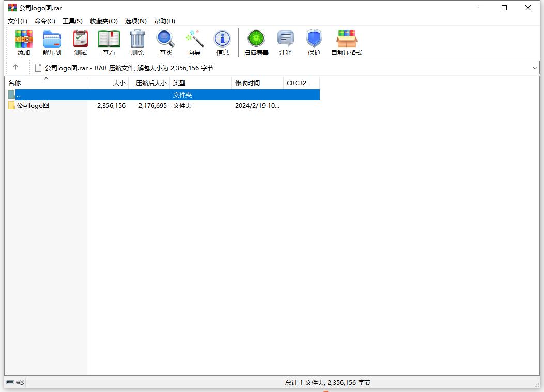Select the 公司logo图 folder row
The width and height of the screenshot is (544, 392).
click(x=33, y=106)
